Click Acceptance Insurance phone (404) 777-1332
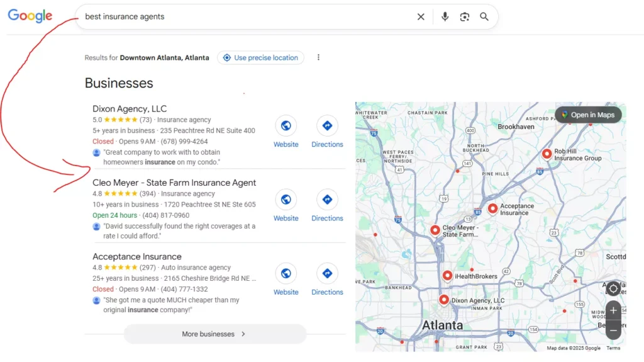The image size is (644, 362). (184, 289)
